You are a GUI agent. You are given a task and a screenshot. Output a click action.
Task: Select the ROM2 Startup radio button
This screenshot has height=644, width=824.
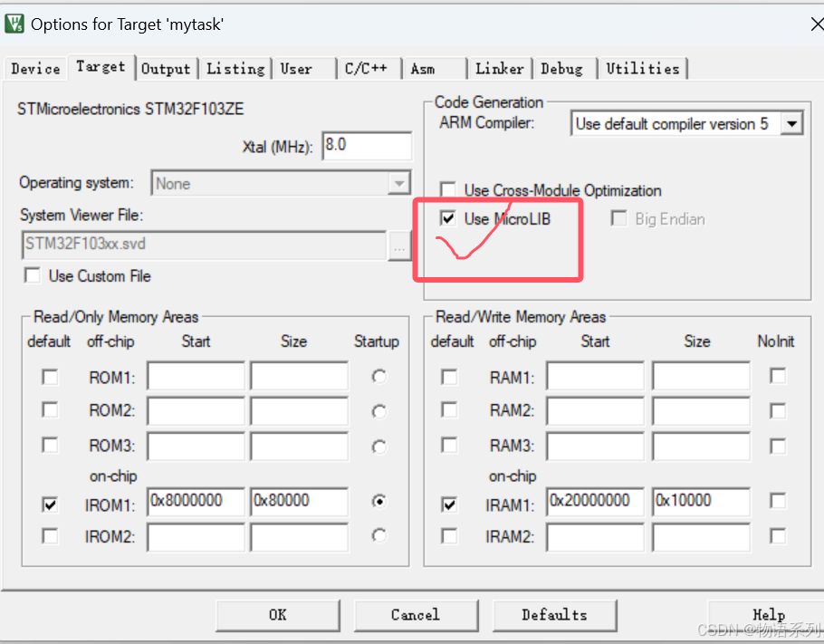[x=378, y=411]
